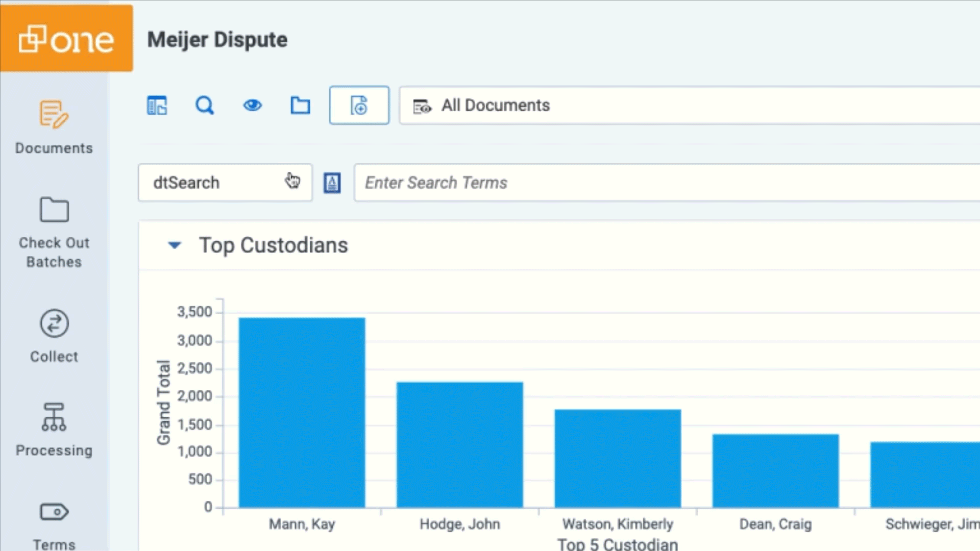Open the Processing section icon
The height and width of the screenshot is (551, 980).
[x=54, y=417]
